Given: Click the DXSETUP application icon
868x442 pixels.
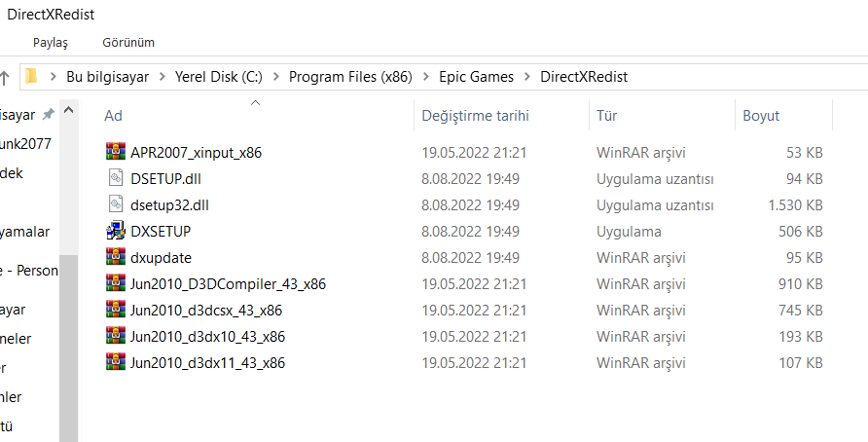Looking at the screenshot, I should click(x=116, y=231).
